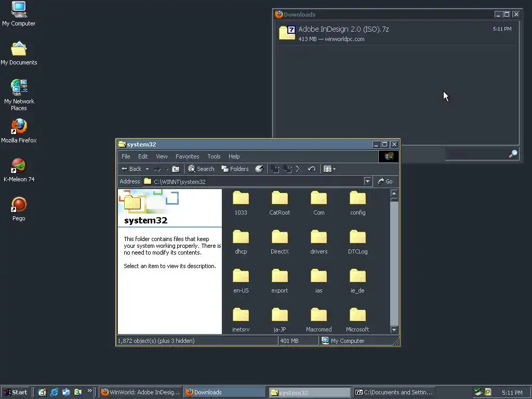Click the Start button
This screenshot has height=399, width=532.
[15, 392]
